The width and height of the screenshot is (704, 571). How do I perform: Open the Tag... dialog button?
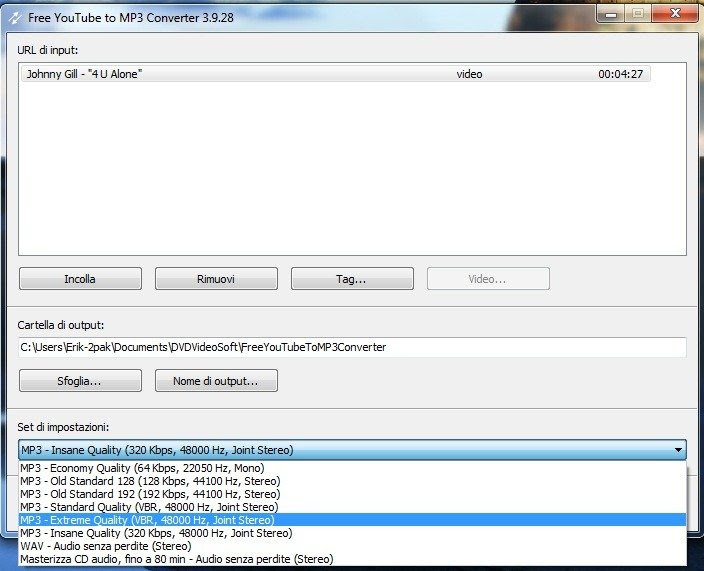click(352, 279)
